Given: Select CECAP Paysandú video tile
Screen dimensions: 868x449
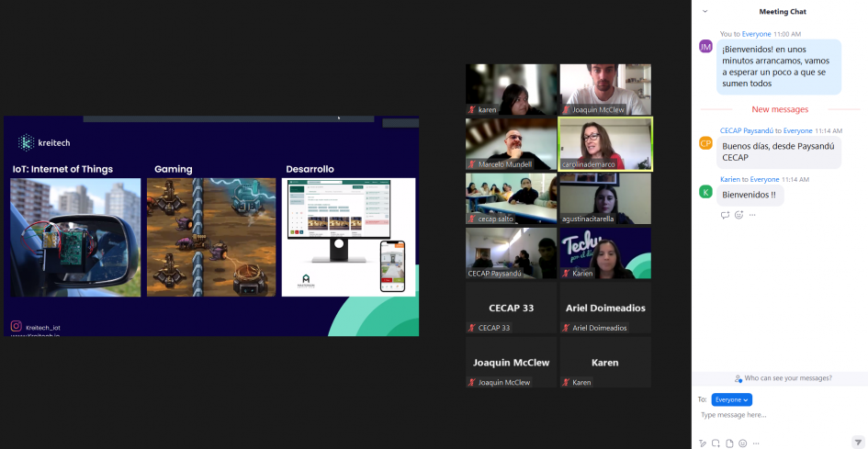Looking at the screenshot, I should point(511,253).
